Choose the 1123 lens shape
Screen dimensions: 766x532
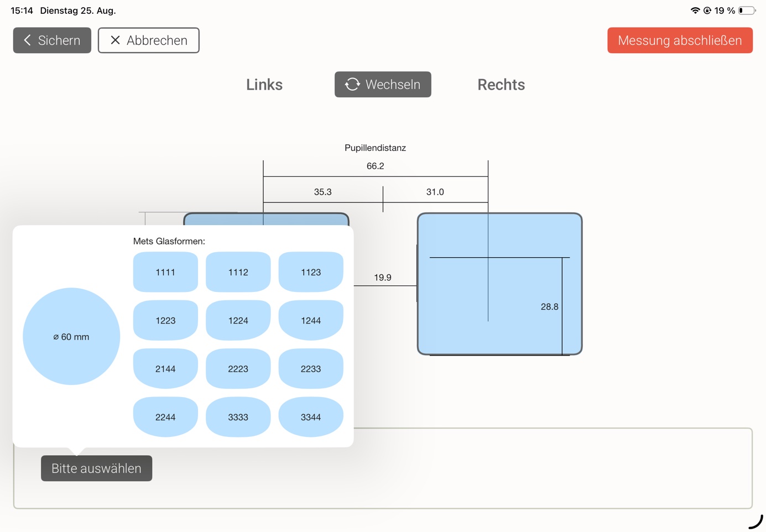click(311, 272)
